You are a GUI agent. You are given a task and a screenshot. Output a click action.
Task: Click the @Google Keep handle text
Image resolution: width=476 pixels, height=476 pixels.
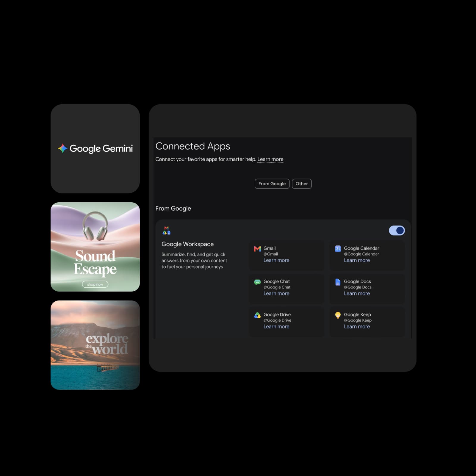click(x=358, y=320)
